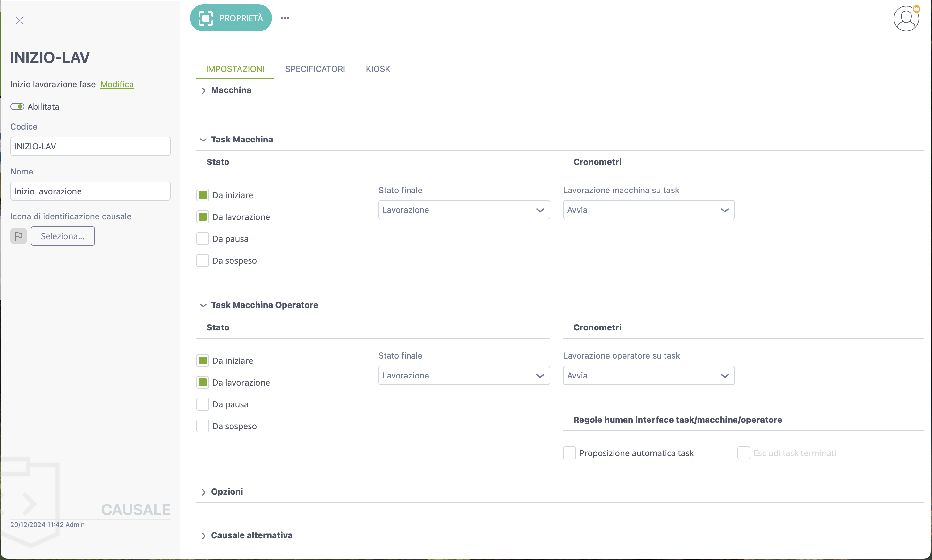Uncheck Da iniziare under Task Macchina Operatore
The image size is (932, 560).
[203, 361]
